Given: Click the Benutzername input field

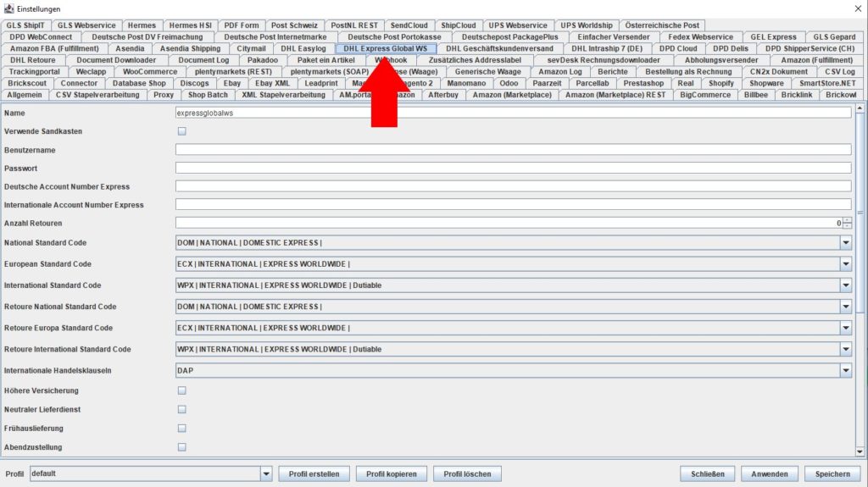Looking at the screenshot, I should pos(513,149).
